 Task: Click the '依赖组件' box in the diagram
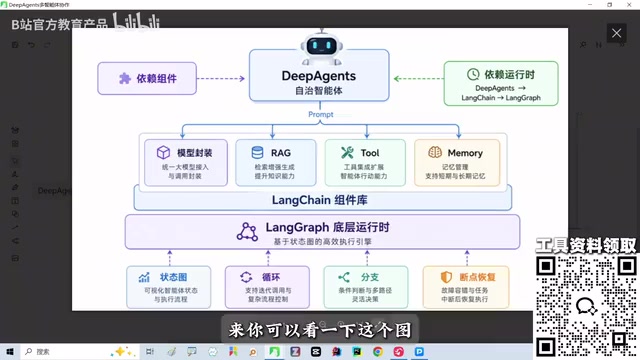coord(147,78)
